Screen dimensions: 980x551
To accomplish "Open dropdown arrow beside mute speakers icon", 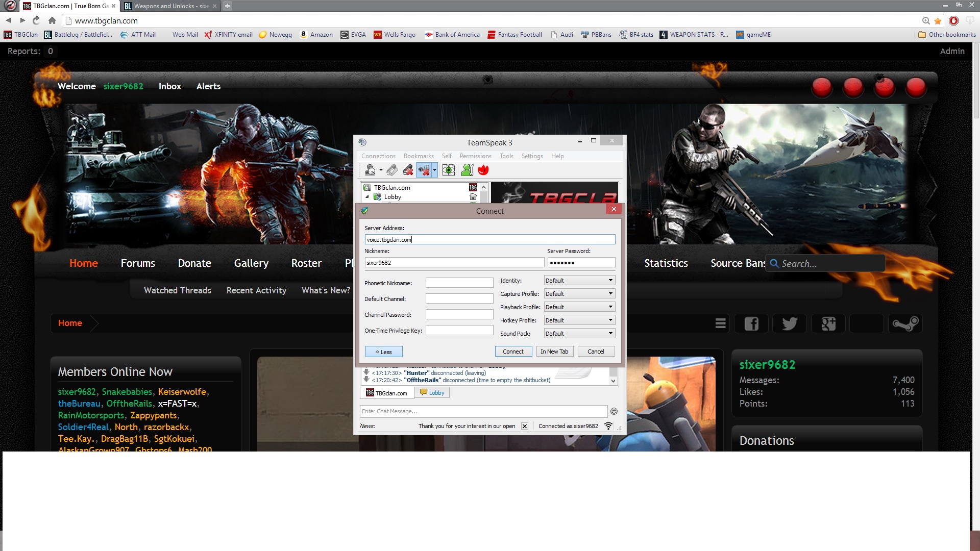I will (435, 170).
